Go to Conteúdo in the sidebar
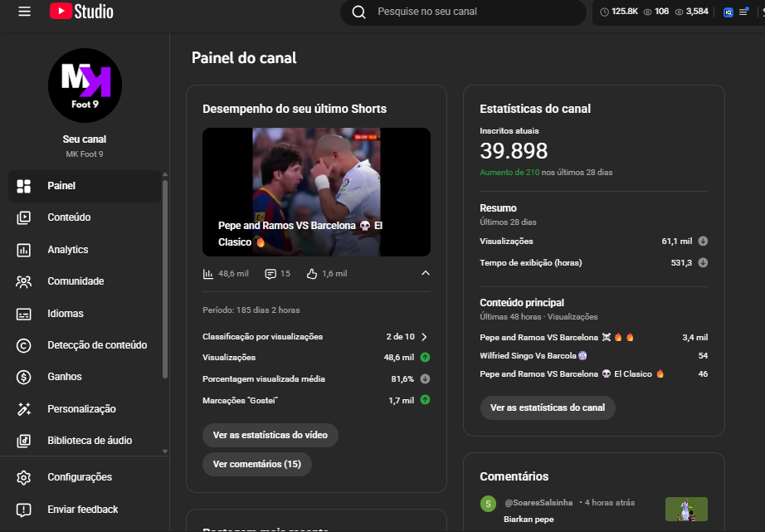 coord(69,217)
